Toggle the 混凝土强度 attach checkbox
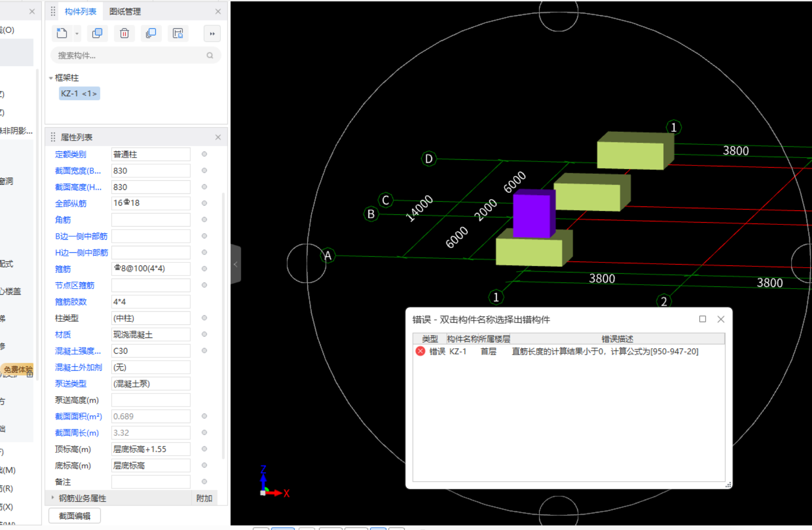 (x=204, y=351)
